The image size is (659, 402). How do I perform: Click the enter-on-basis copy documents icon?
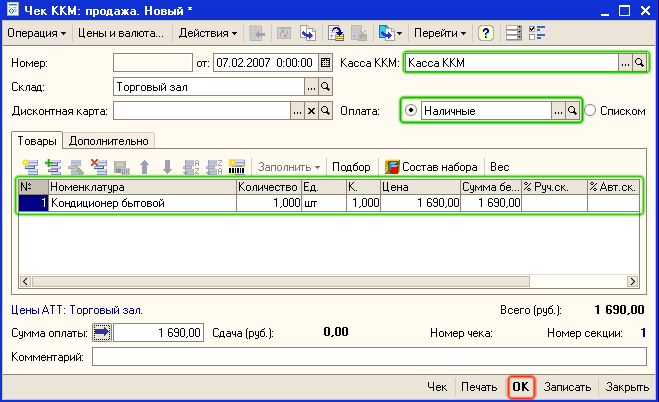(x=308, y=33)
